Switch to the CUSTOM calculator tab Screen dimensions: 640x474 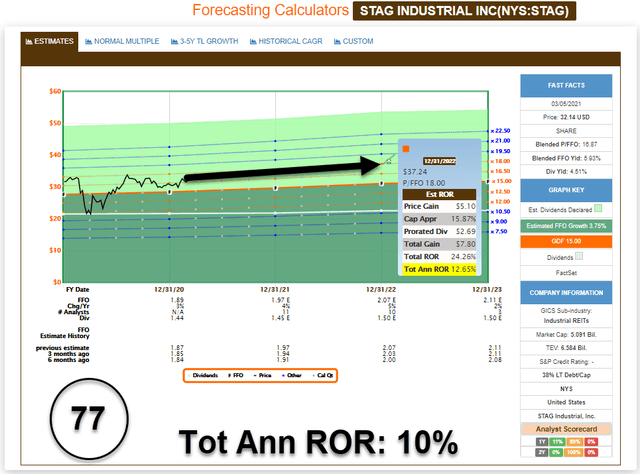point(353,41)
